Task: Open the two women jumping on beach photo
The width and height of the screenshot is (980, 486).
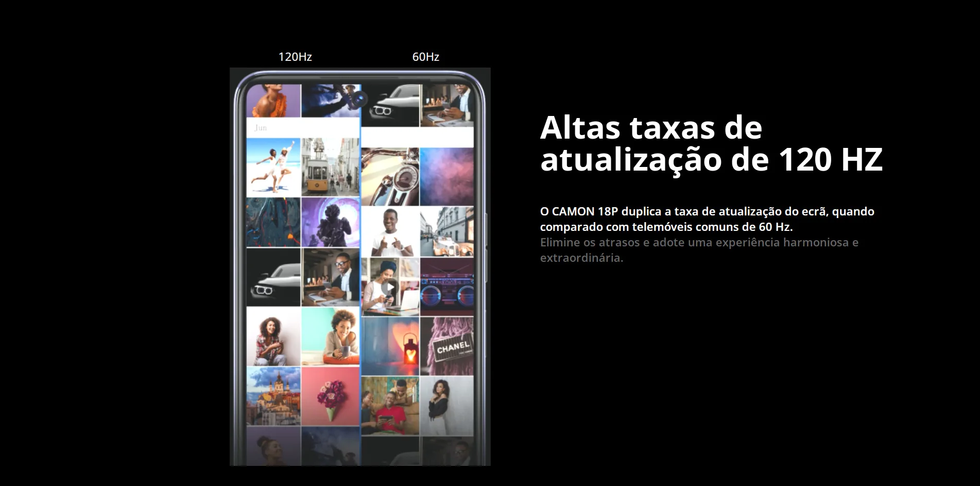Action: (273, 167)
